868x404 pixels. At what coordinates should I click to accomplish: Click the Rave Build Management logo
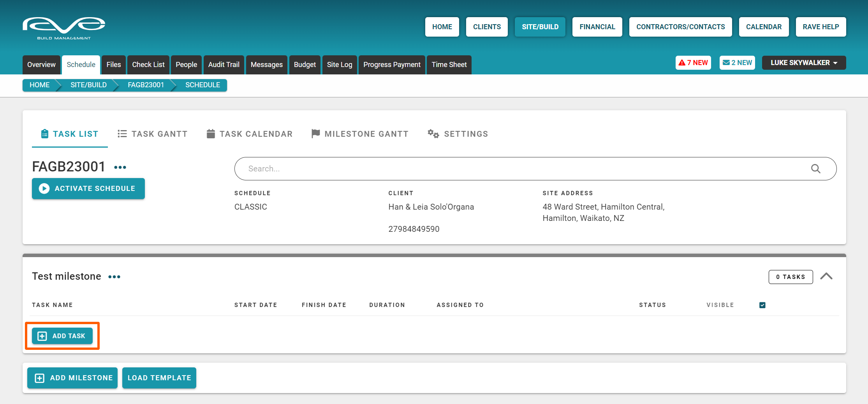(64, 28)
